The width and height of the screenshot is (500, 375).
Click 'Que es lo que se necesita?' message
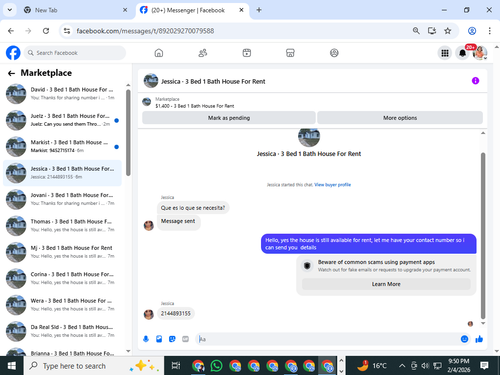[x=193, y=208]
